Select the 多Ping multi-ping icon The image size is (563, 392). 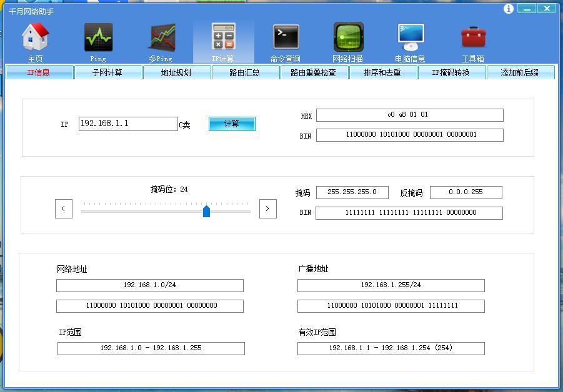pos(161,39)
